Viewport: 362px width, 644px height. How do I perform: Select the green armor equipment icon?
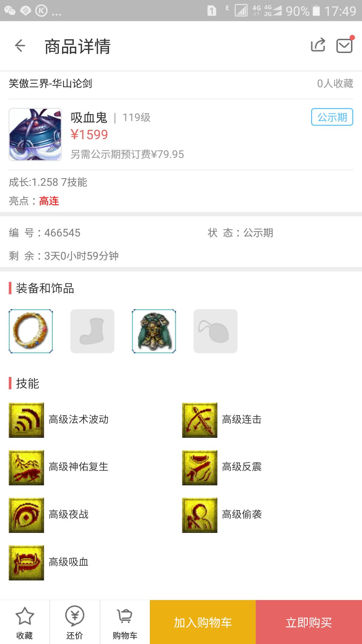(154, 331)
